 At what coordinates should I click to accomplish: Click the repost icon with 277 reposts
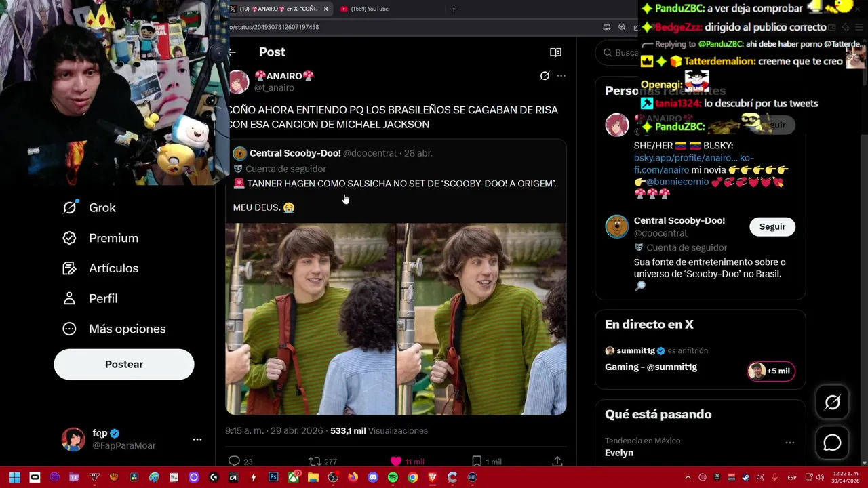(x=315, y=462)
